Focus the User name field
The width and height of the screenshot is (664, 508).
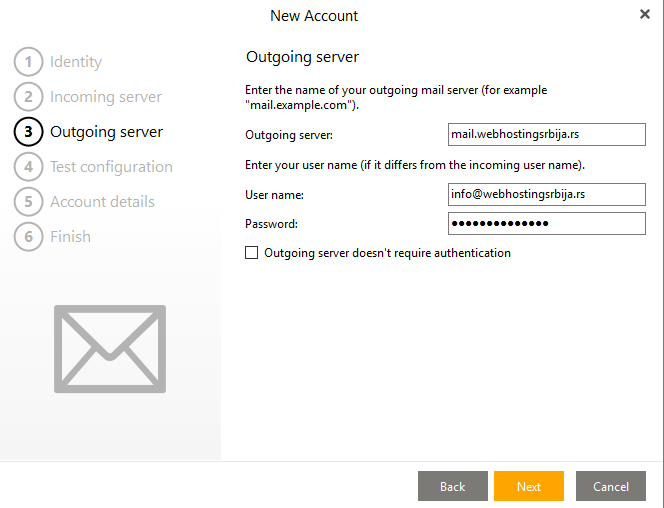tap(547, 194)
